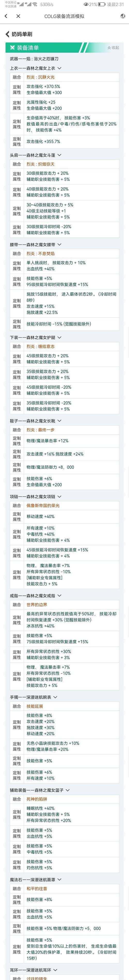Toggle the 项链 森林之魔女项链 chevron
Image resolution: width=129 pixels, height=980 pixels.
[x=59, y=497]
